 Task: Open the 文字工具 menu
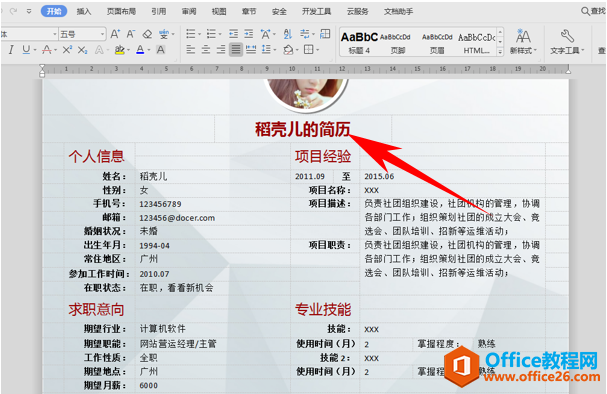(x=567, y=41)
